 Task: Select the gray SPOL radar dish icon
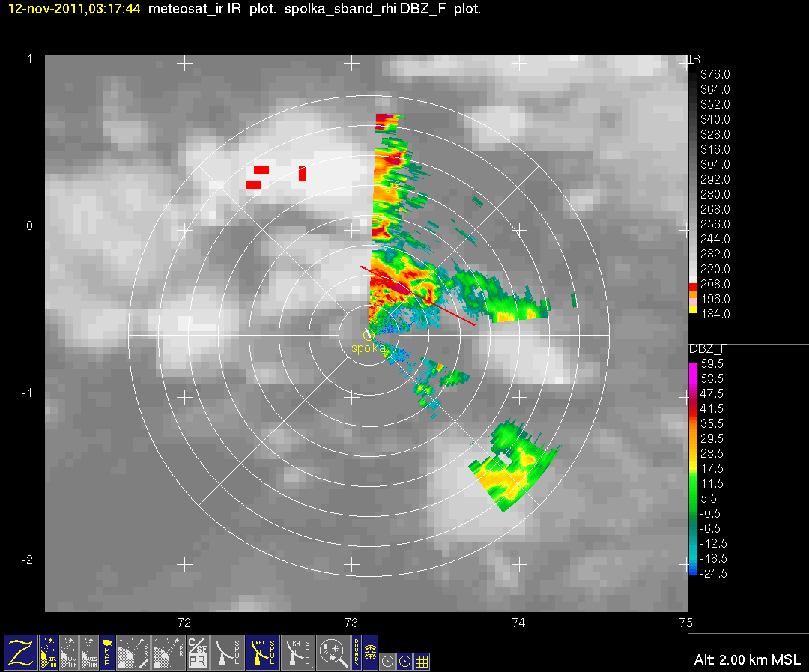click(x=228, y=653)
